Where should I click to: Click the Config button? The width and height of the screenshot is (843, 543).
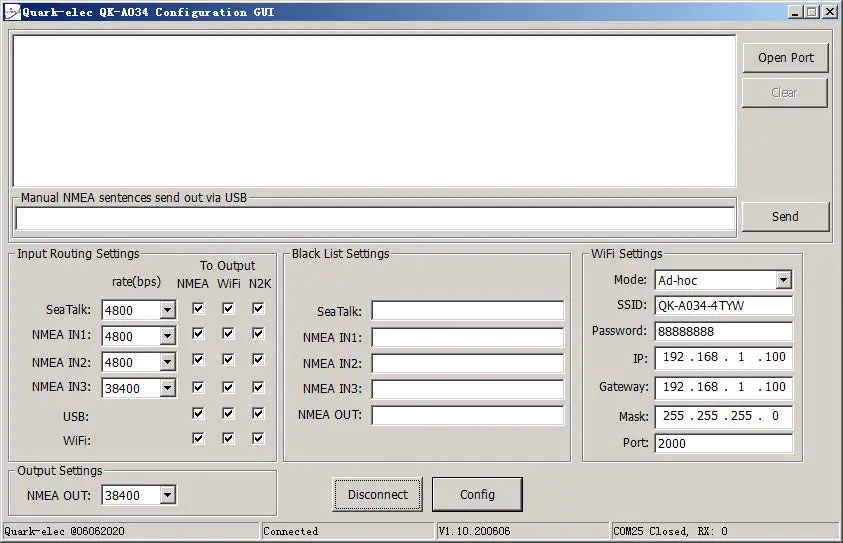point(477,494)
